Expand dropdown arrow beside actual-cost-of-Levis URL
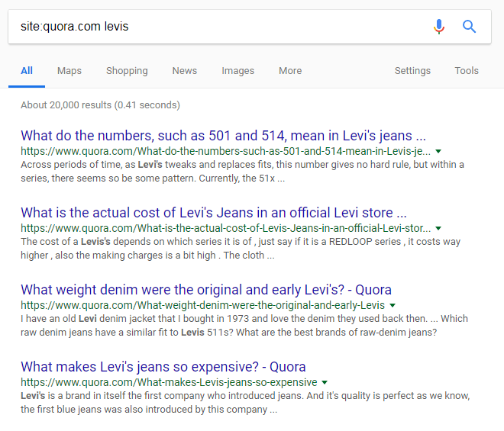Screen dimensions: 504x431 pos(438,228)
